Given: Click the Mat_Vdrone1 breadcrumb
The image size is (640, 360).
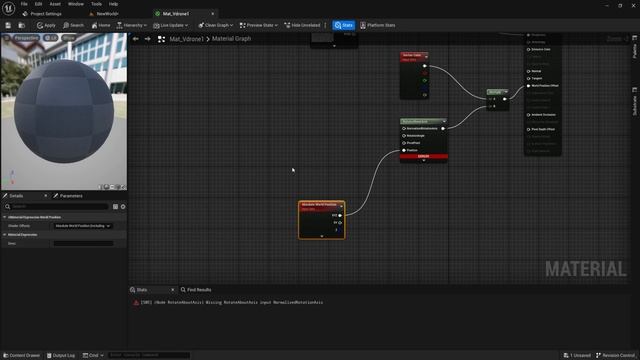Looking at the screenshot, I should coord(186,39).
